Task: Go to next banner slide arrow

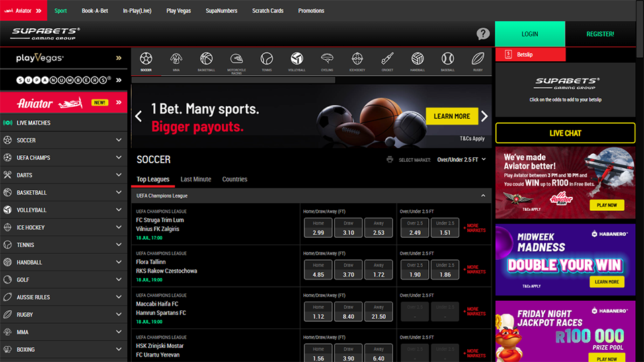Action: (x=484, y=116)
